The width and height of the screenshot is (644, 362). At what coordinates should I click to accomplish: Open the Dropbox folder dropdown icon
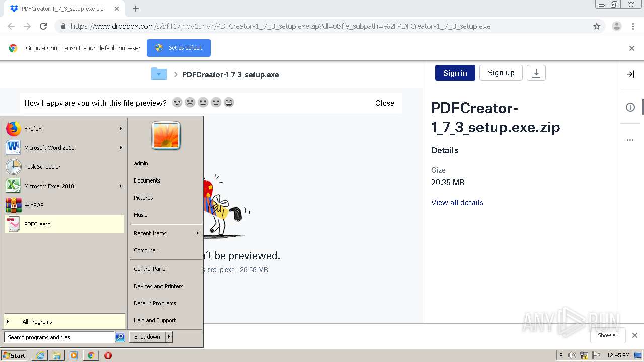(159, 74)
